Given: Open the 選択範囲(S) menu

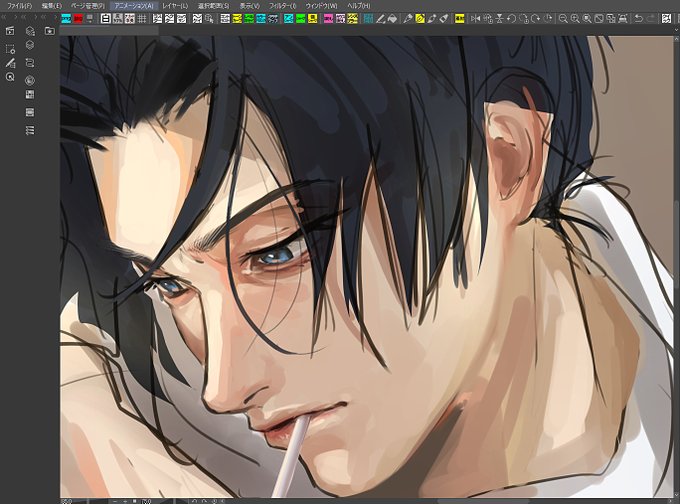Looking at the screenshot, I should 213,6.
